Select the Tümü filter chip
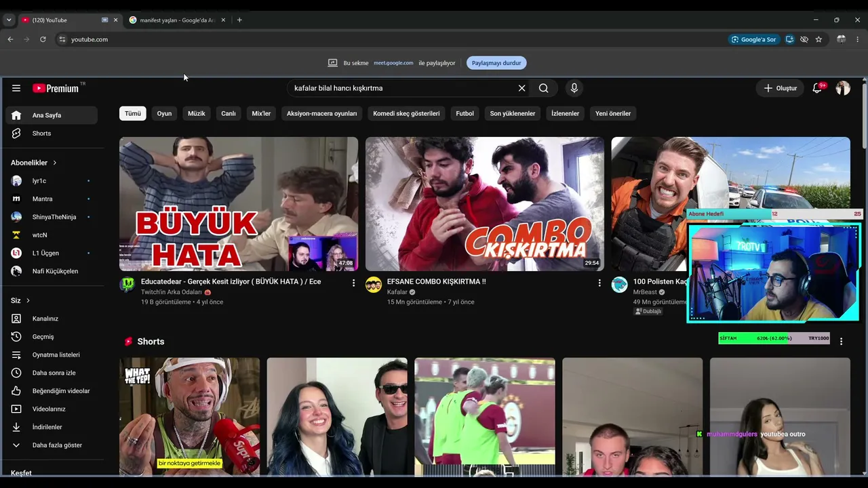The image size is (868, 488). click(133, 113)
